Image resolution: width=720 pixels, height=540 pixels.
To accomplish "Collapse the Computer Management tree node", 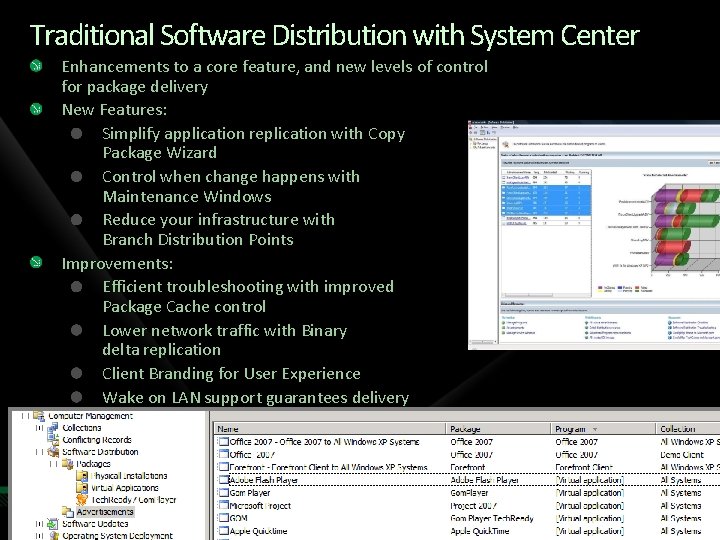I will (25, 416).
